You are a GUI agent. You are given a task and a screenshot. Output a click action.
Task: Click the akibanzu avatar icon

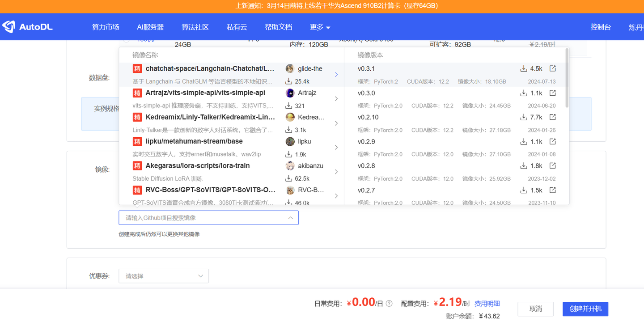(x=291, y=165)
